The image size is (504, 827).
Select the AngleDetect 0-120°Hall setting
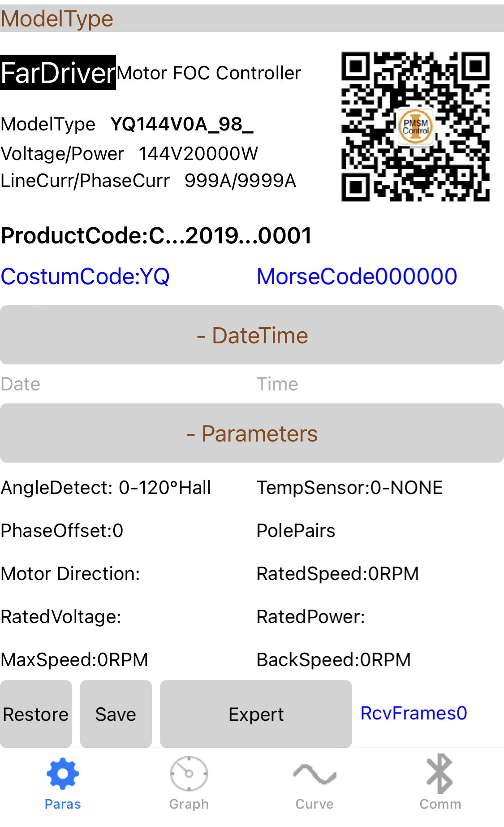[x=106, y=488]
